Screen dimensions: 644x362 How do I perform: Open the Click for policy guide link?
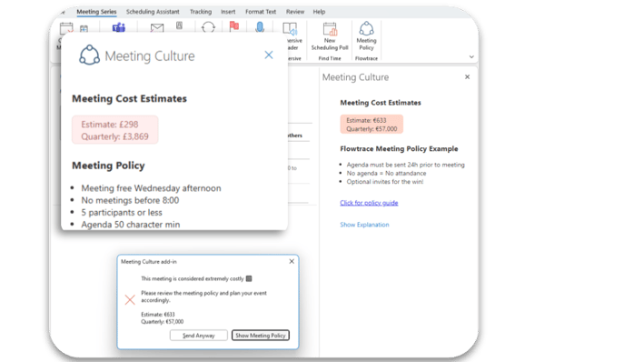[369, 203]
